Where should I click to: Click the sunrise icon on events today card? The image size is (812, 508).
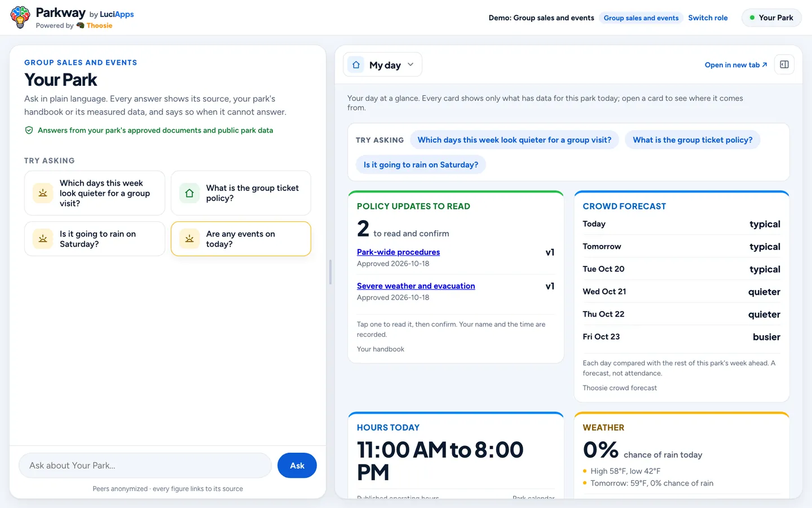(x=189, y=239)
